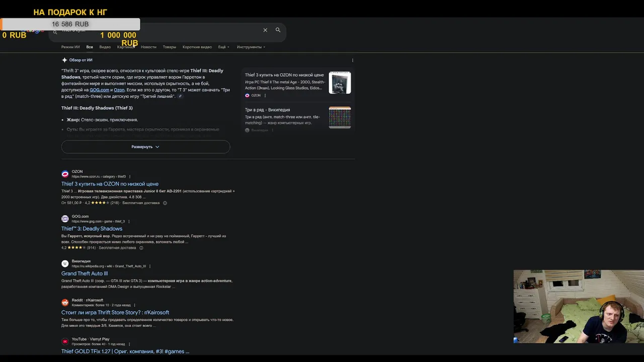Click the "НА ПОДАРОК К НГ" overlay title
The height and width of the screenshot is (362, 644).
(70, 12)
